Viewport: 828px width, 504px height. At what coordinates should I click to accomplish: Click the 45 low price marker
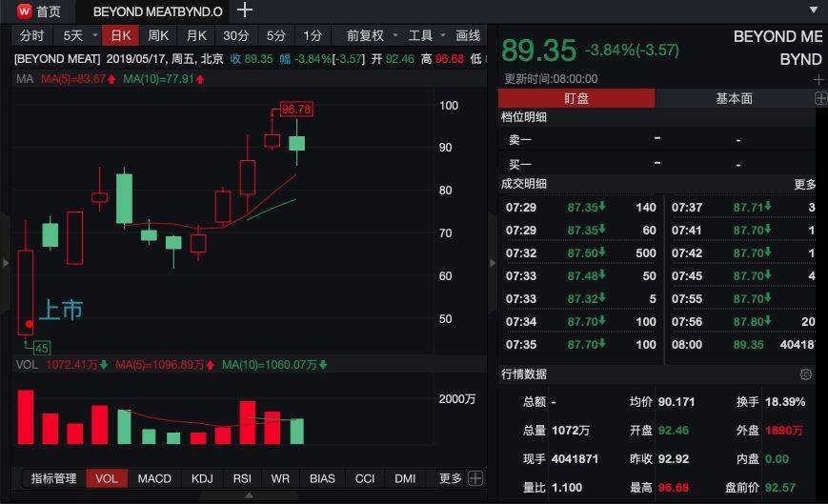click(42, 348)
